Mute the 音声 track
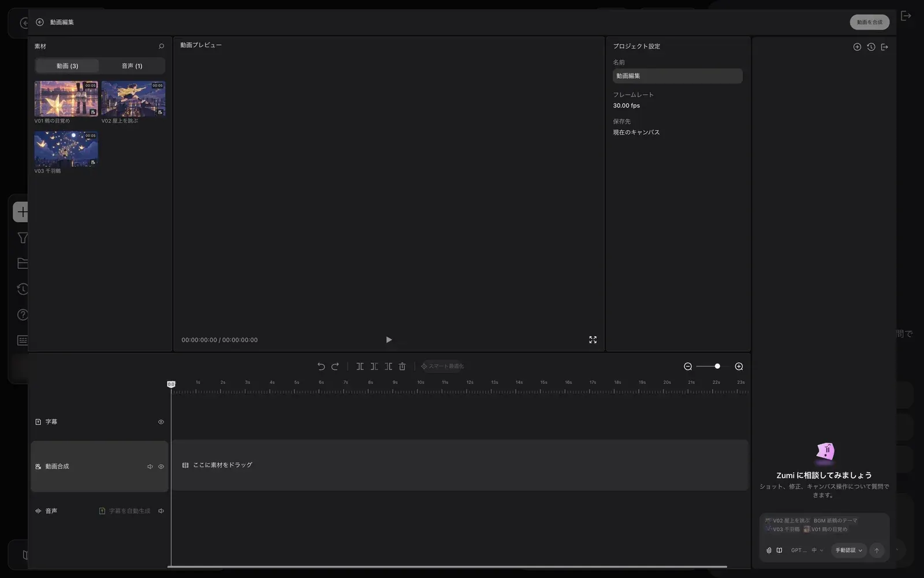This screenshot has height=578, width=924. point(161,511)
